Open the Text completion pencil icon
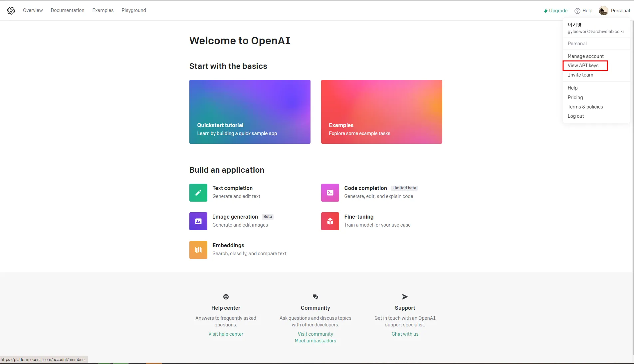The height and width of the screenshot is (364, 634). click(198, 193)
